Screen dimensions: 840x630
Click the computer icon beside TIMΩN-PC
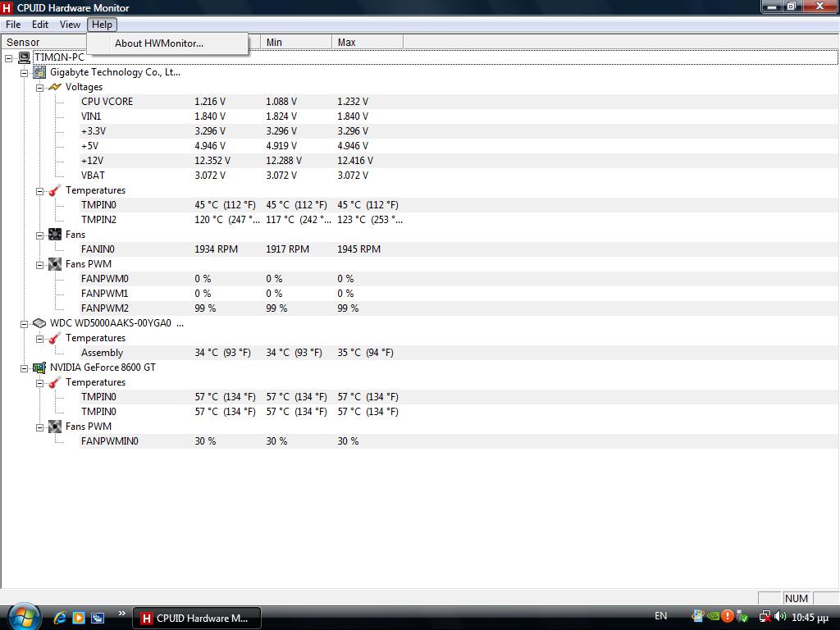pos(24,57)
